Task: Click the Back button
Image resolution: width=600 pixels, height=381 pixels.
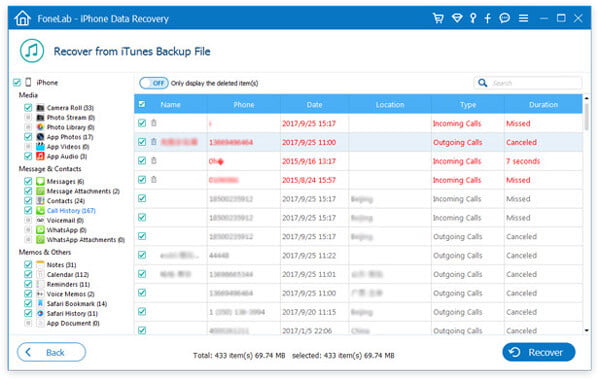Action: pyautogui.click(x=51, y=352)
